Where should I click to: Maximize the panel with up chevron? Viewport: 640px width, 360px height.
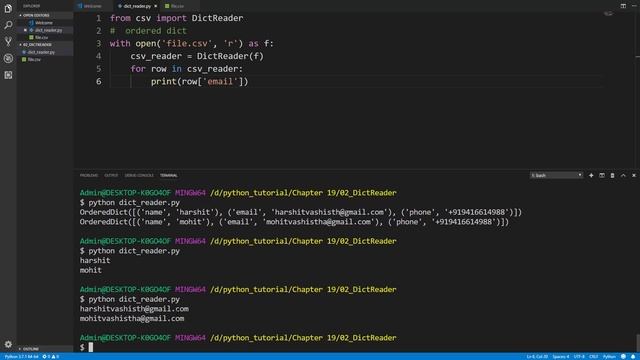pos(623,175)
